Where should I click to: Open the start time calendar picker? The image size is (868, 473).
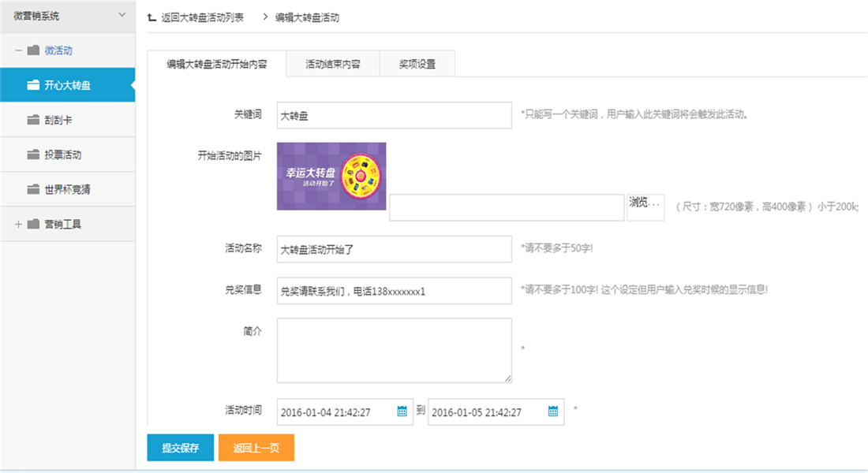coord(402,411)
